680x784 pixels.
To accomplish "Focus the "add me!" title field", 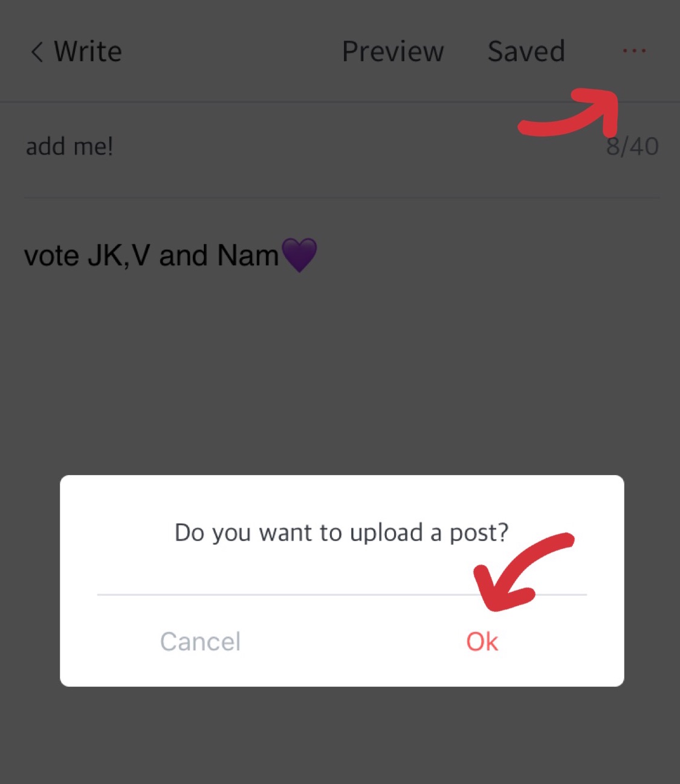I will click(x=70, y=146).
